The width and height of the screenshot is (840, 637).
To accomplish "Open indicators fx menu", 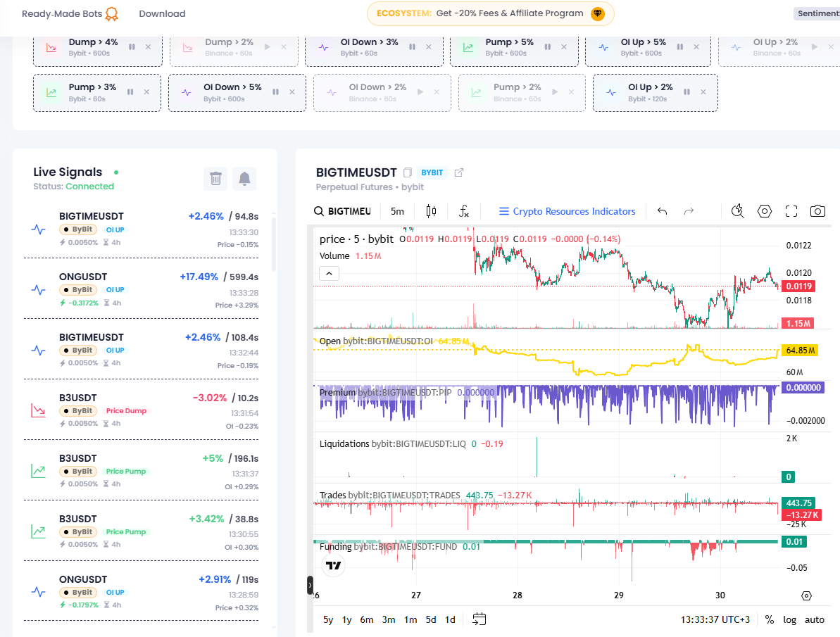I will click(x=463, y=211).
